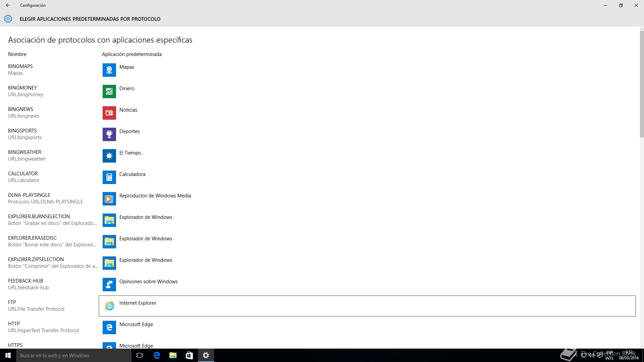Click the vertical scrollbar on right
Image resolution: width=644 pixels, height=362 pixels.
tap(642, 84)
